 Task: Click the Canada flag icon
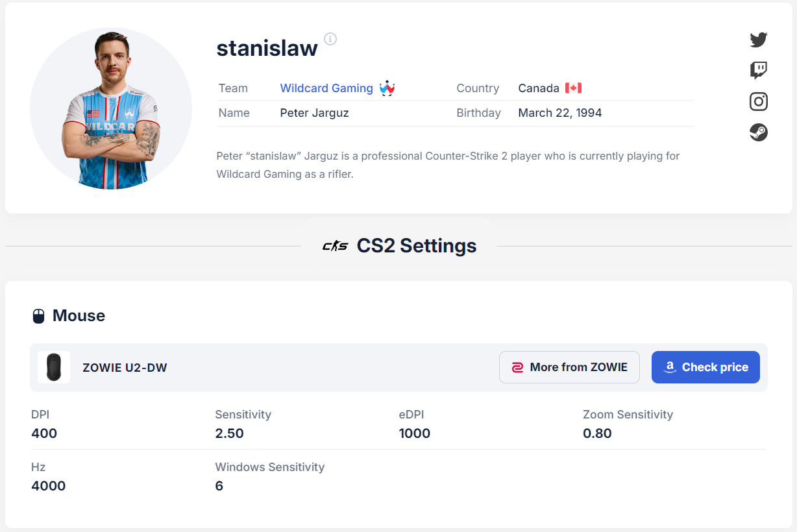click(573, 88)
